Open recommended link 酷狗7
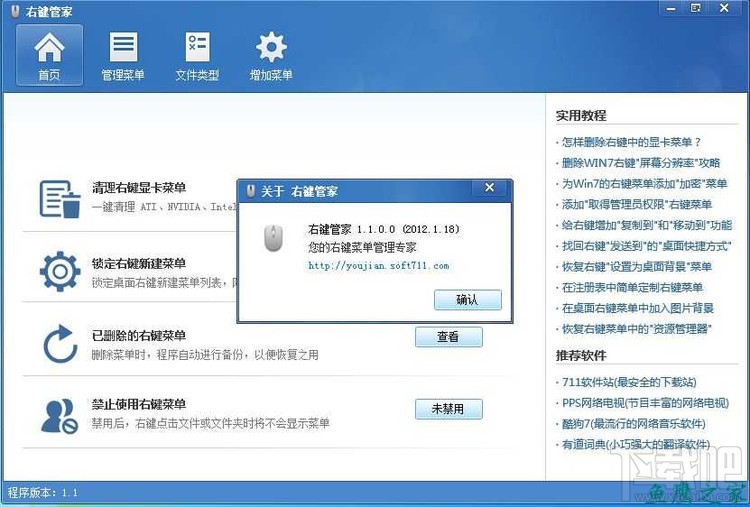Viewport: 750px width, 507px height. [634, 423]
